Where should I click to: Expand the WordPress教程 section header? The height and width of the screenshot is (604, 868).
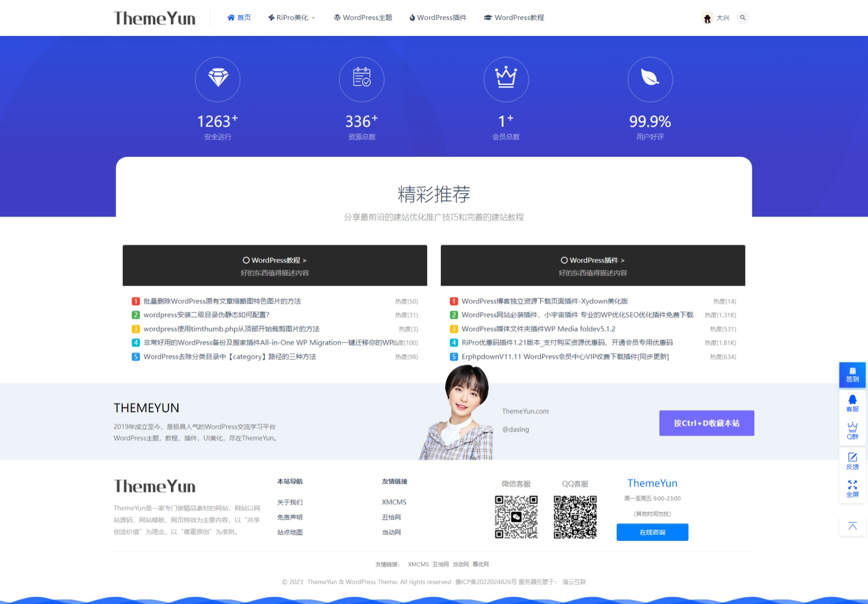[x=275, y=261]
